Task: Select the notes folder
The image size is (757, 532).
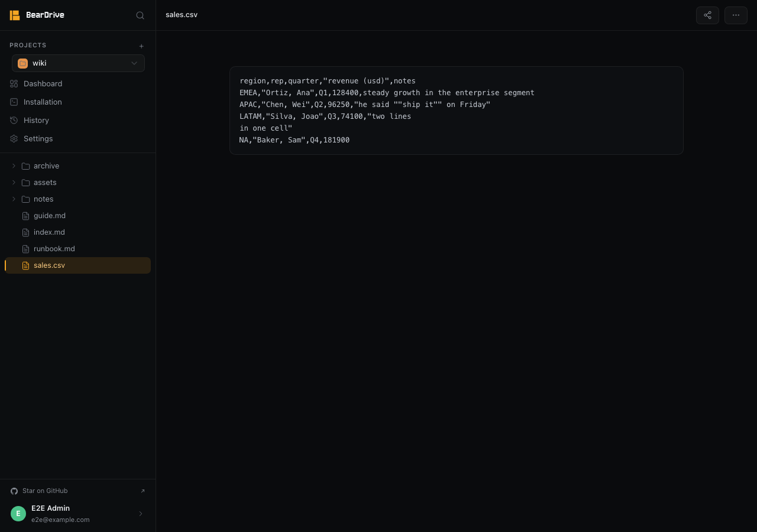Action: pos(78,199)
